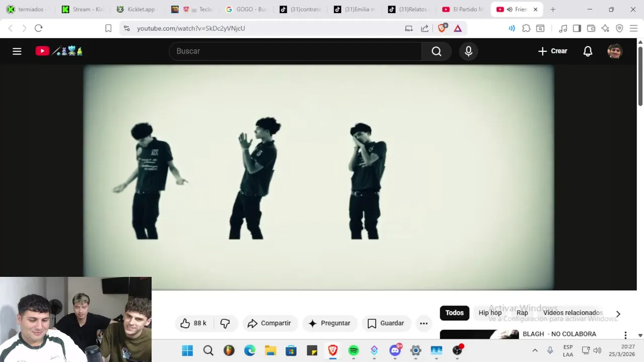Select the Todos filter chip
644x362 pixels.
[454, 313]
